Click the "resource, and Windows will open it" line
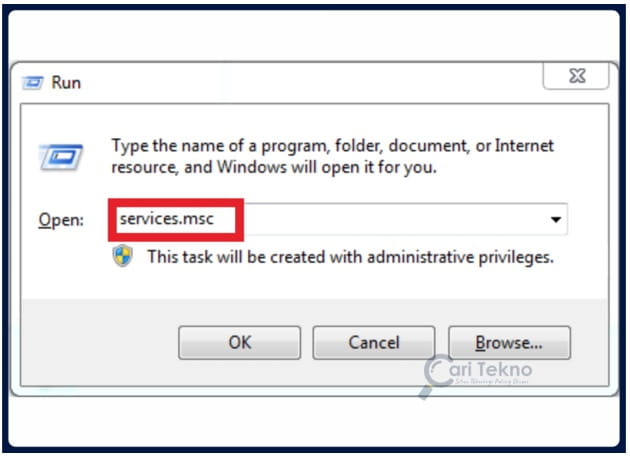This screenshot has height=456, width=630. click(x=274, y=167)
